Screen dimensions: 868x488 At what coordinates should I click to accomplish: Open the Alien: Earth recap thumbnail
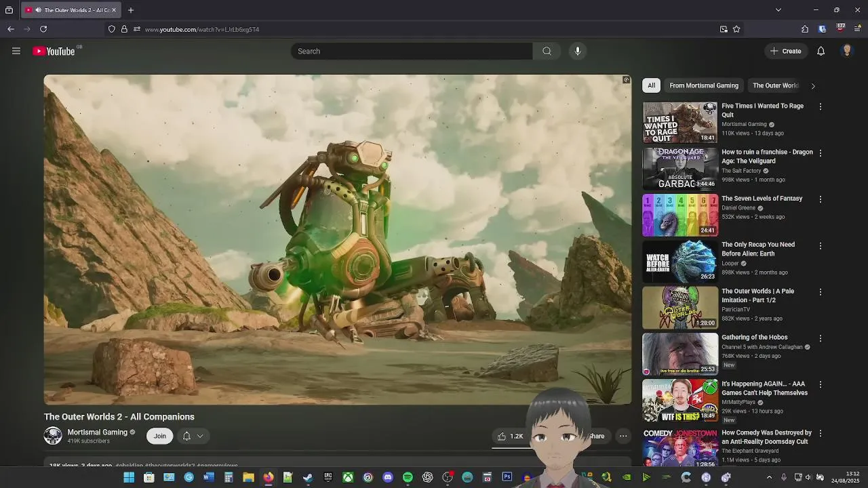(x=679, y=261)
